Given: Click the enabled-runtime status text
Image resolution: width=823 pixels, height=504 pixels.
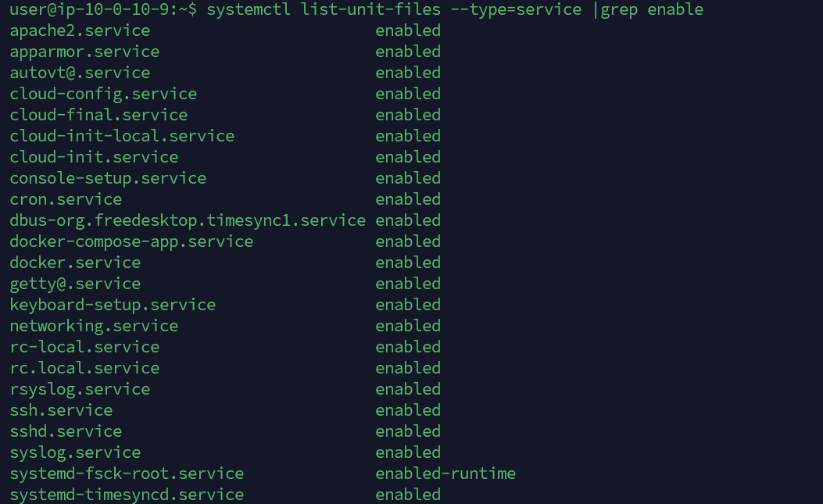Looking at the screenshot, I should click(445, 474).
